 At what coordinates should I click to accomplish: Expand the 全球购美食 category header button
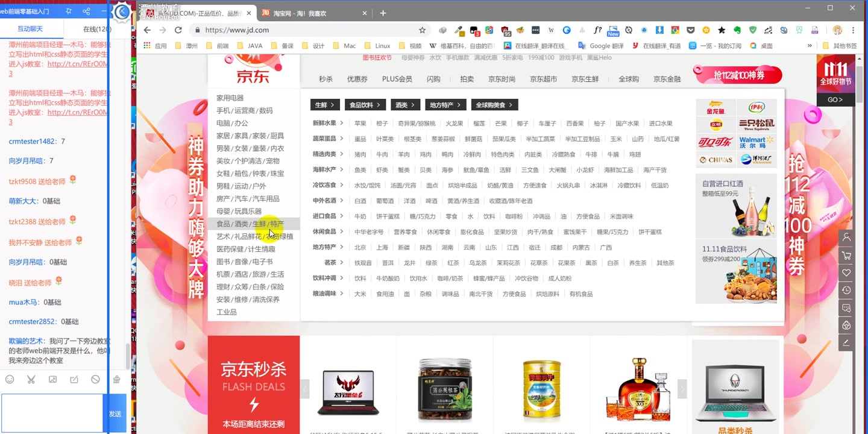point(494,105)
